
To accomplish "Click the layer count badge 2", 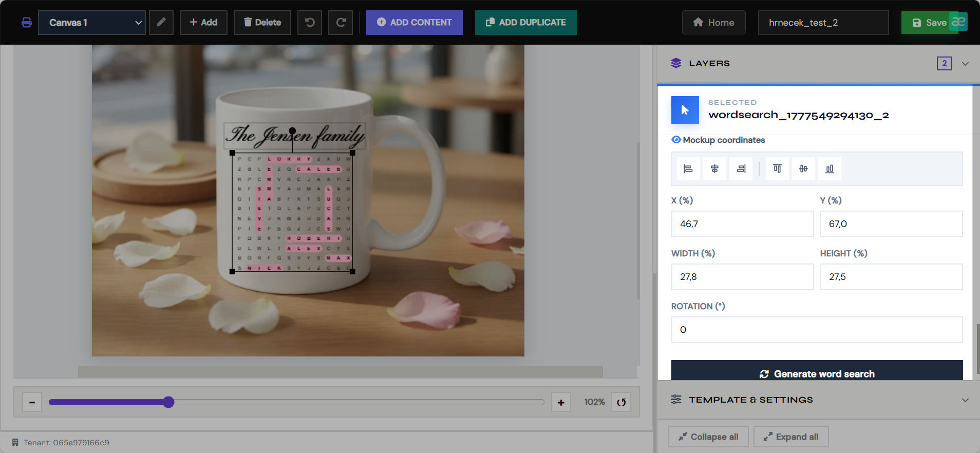I will click(x=945, y=63).
